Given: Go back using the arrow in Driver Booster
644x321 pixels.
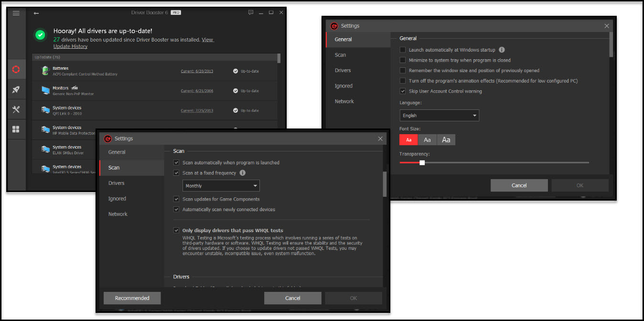Looking at the screenshot, I should click(36, 13).
